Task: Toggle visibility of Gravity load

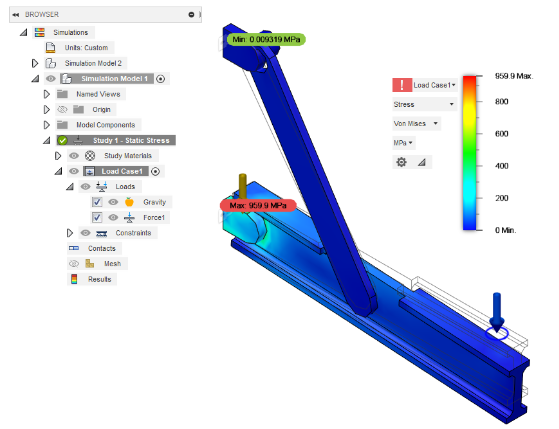Action: [x=113, y=202]
